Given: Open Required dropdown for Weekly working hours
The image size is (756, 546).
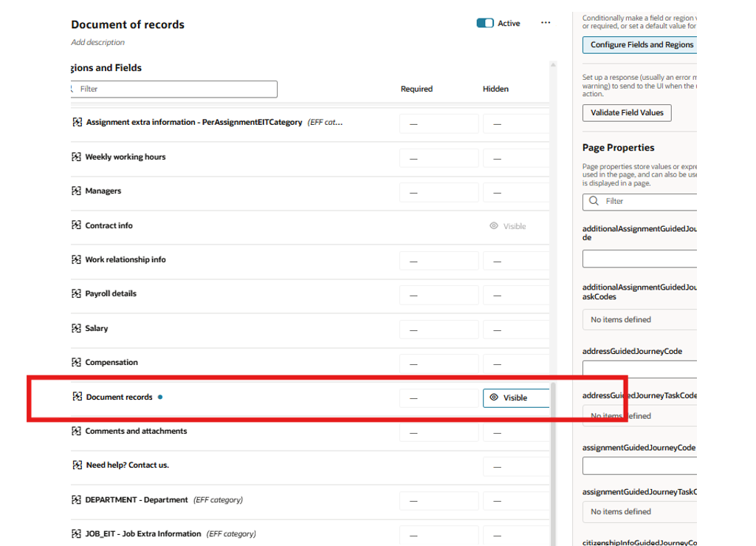Looking at the screenshot, I should 439,158.
